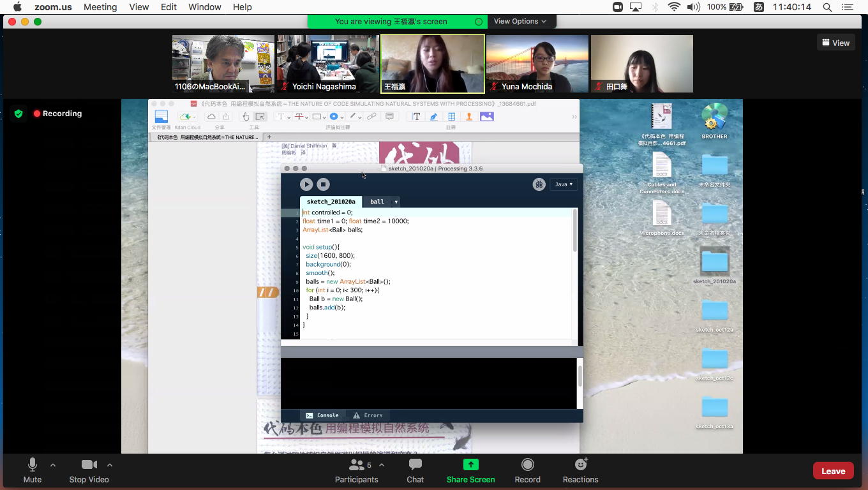
Task: Click the table tool icon in PDF toolbar
Action: coord(451,117)
